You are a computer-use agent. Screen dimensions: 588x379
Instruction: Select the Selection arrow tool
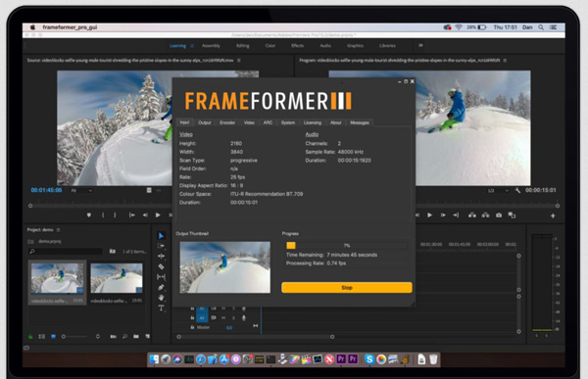pyautogui.click(x=161, y=236)
